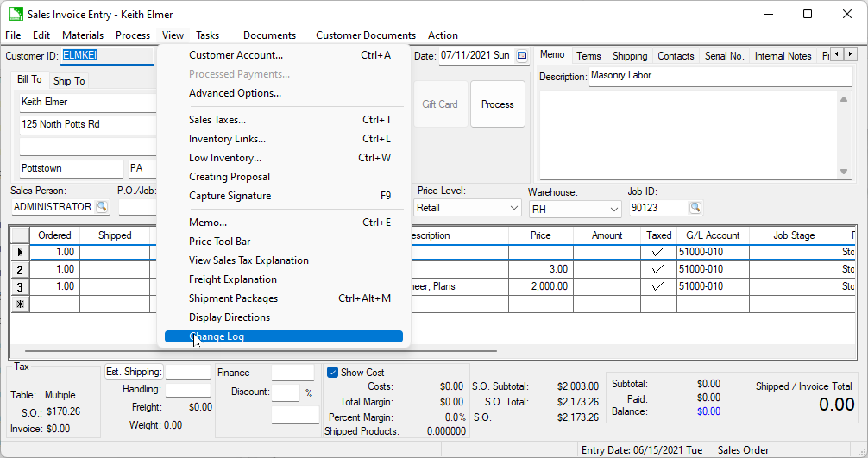Open the Warehouse dropdown list
The image size is (868, 458).
(614, 209)
